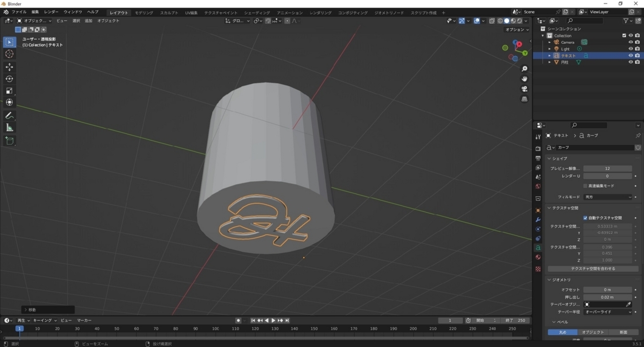Pick the Annotate pencil tool
The image size is (644, 347).
click(9, 115)
